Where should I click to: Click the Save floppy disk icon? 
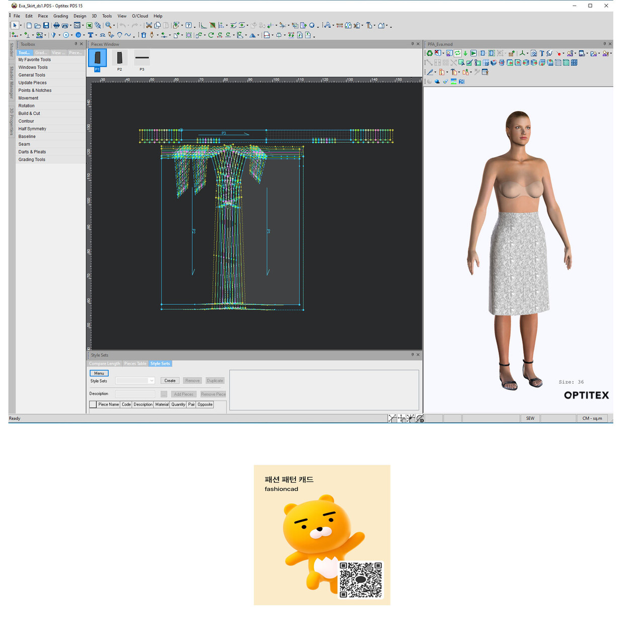pos(46,25)
